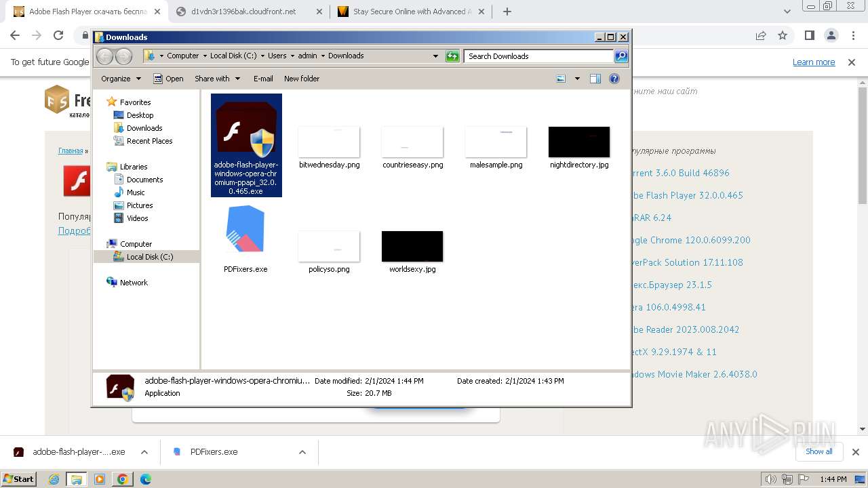The image size is (868, 488).
Task: Select Favorites in navigation pane
Action: tap(135, 102)
